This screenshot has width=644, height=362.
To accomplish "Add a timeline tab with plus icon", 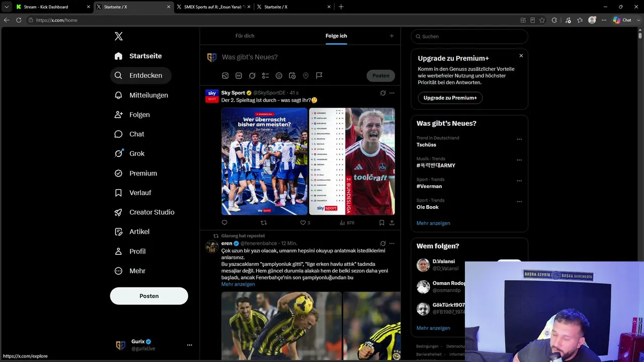I will click(392, 36).
